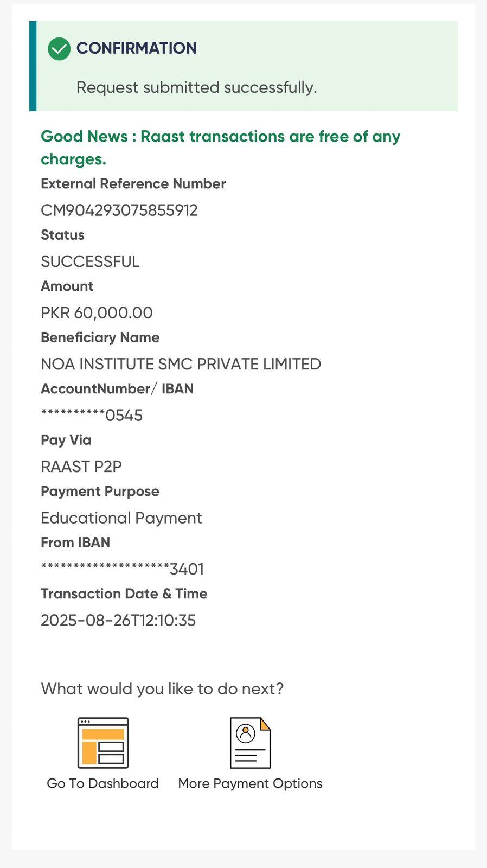The image size is (487, 868).
Task: Click the CONFIRMATION heading
Action: coord(136,48)
